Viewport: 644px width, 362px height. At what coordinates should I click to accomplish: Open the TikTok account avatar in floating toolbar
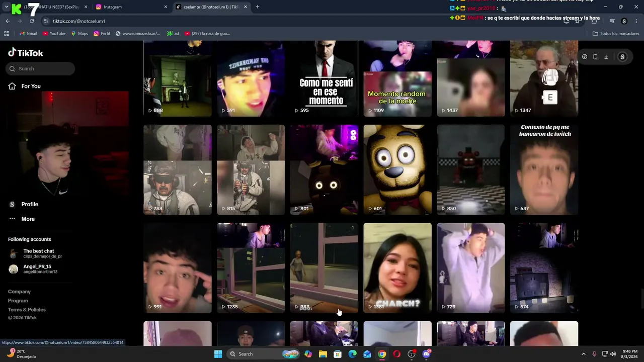pyautogui.click(x=622, y=57)
